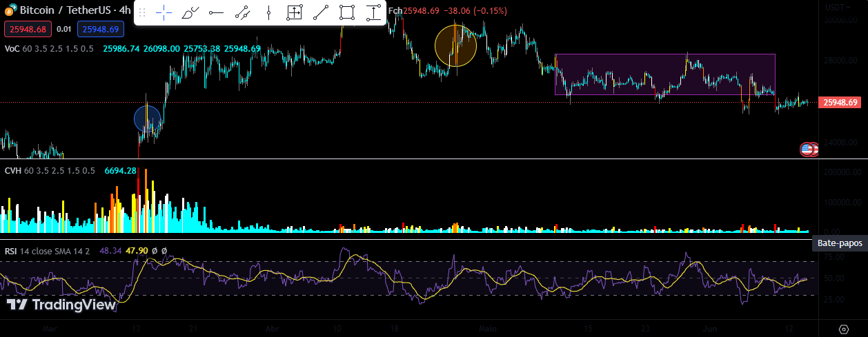Select the VoC indicator legend
The width and height of the screenshot is (868, 337).
12,49
